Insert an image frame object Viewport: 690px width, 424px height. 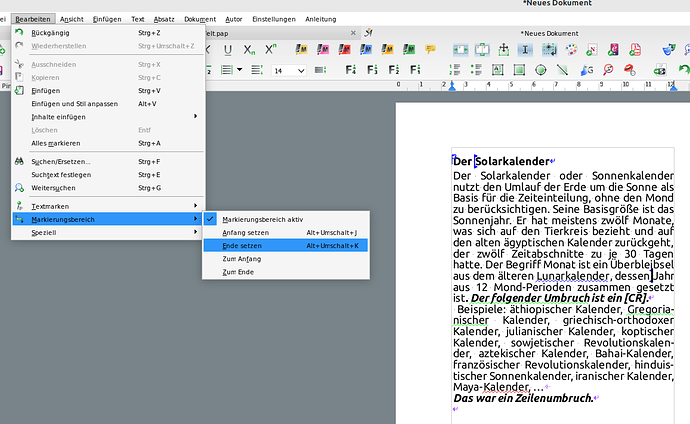click(519, 69)
